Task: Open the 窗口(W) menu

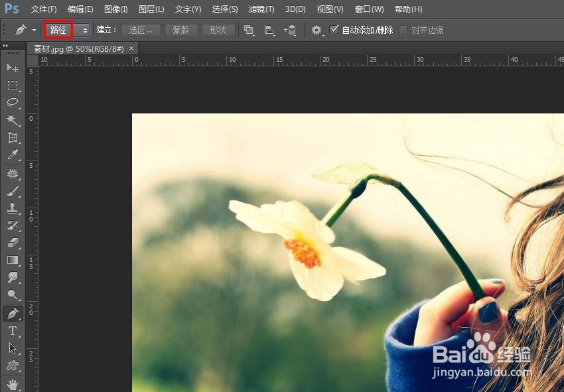Action: tap(369, 9)
